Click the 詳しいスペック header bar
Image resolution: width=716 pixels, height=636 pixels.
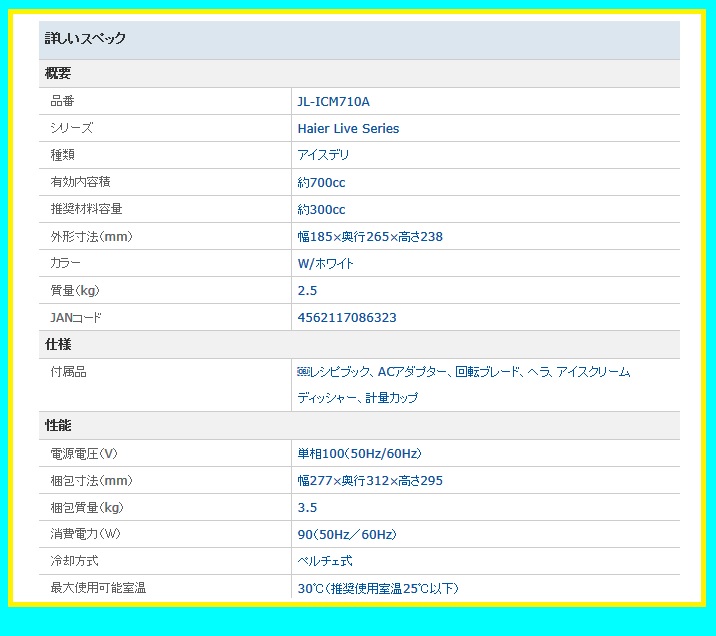point(359,39)
